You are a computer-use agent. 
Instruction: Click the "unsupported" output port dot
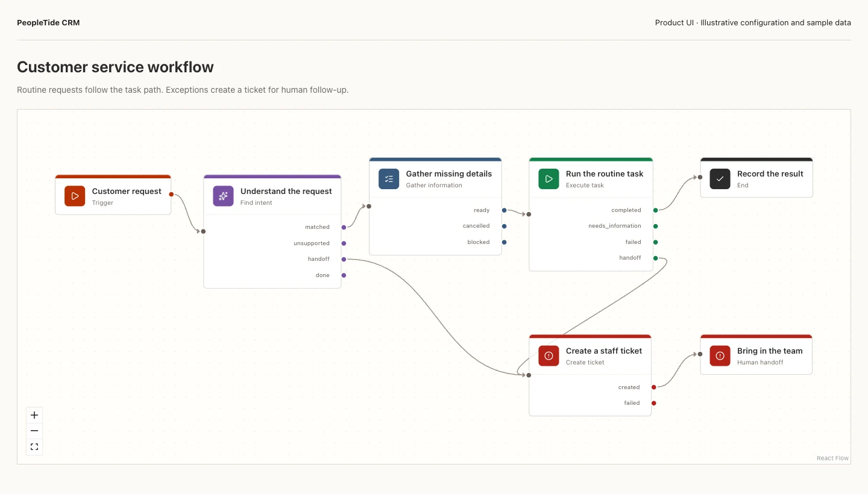pyautogui.click(x=344, y=243)
